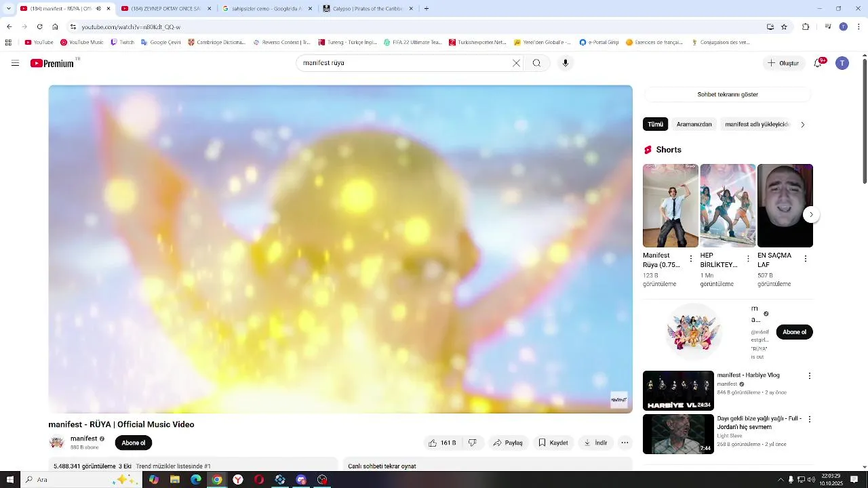This screenshot has height=488, width=868.
Task: Subscribe via Abone ol on channel card
Action: click(794, 332)
